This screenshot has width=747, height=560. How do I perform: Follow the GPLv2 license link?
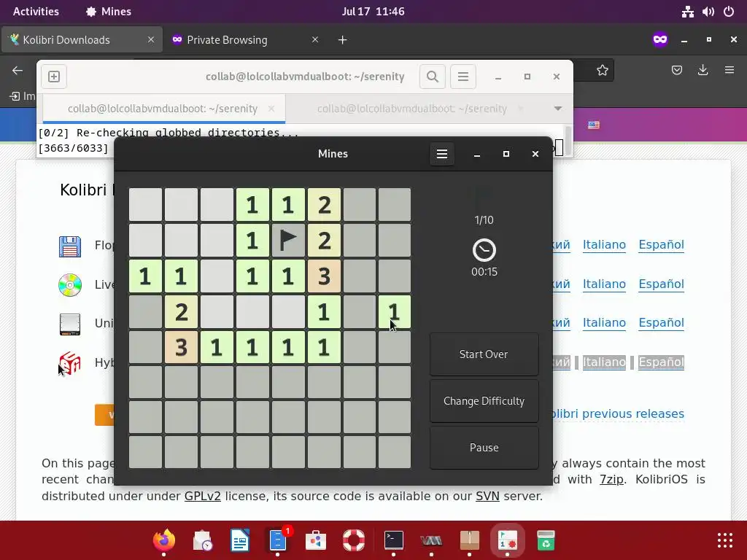click(203, 496)
